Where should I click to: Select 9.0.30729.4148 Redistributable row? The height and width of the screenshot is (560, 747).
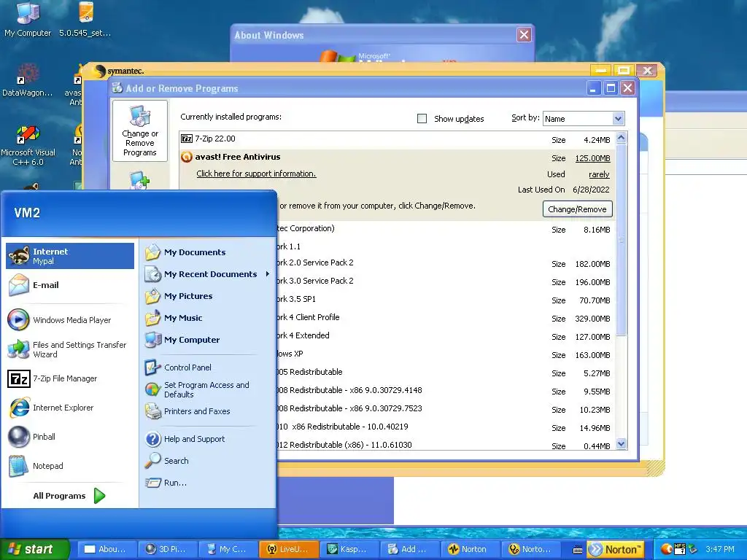[x=446, y=391]
